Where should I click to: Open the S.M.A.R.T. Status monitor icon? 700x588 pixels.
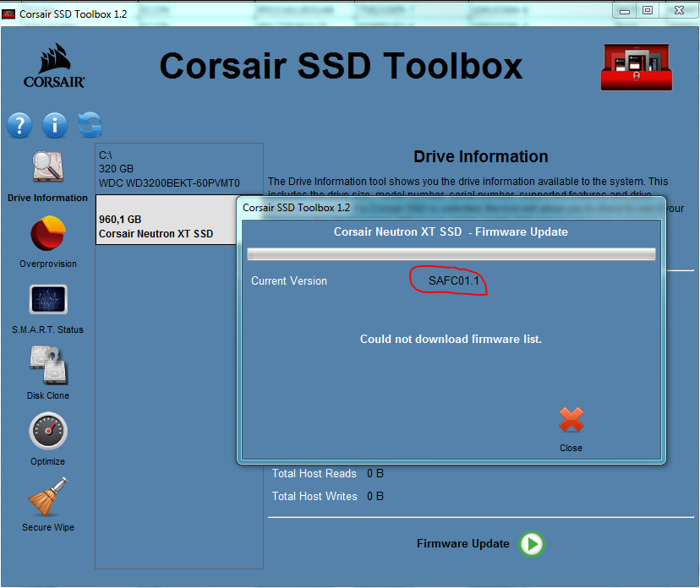tap(48, 299)
